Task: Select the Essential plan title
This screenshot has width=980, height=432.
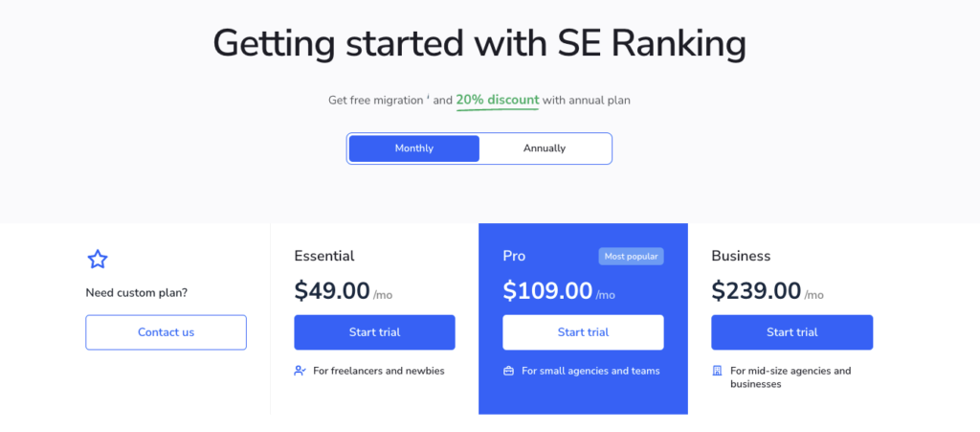Action: tap(324, 256)
